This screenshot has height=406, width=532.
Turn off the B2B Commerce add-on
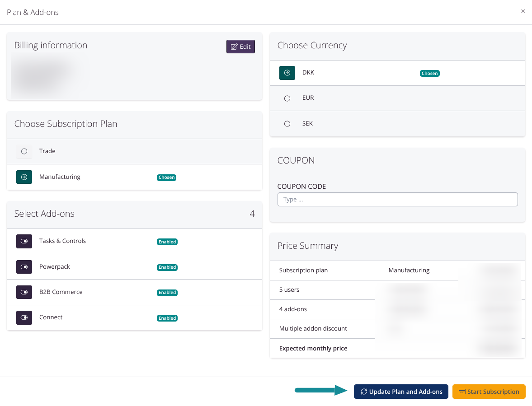[x=24, y=292]
